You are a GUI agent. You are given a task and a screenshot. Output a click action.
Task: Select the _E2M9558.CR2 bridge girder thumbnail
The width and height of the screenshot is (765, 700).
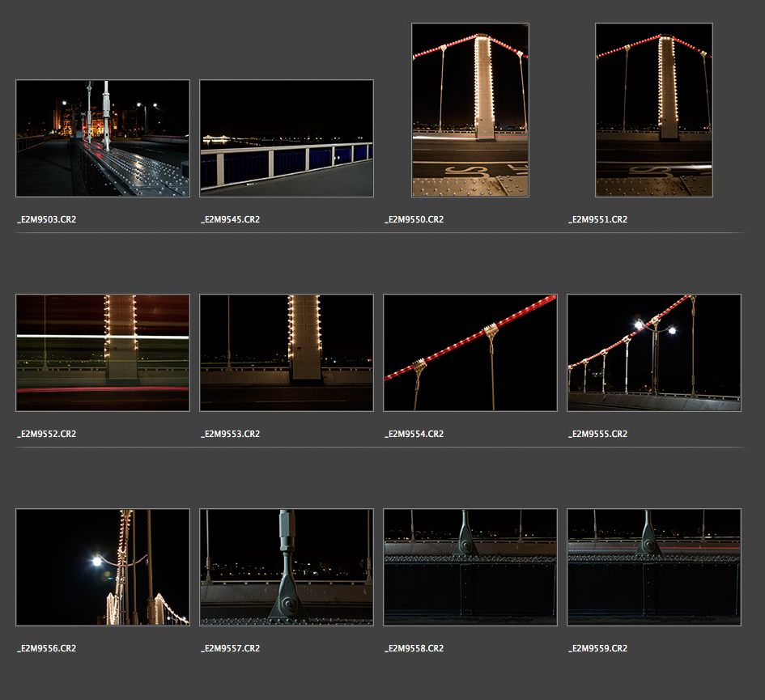(x=470, y=567)
